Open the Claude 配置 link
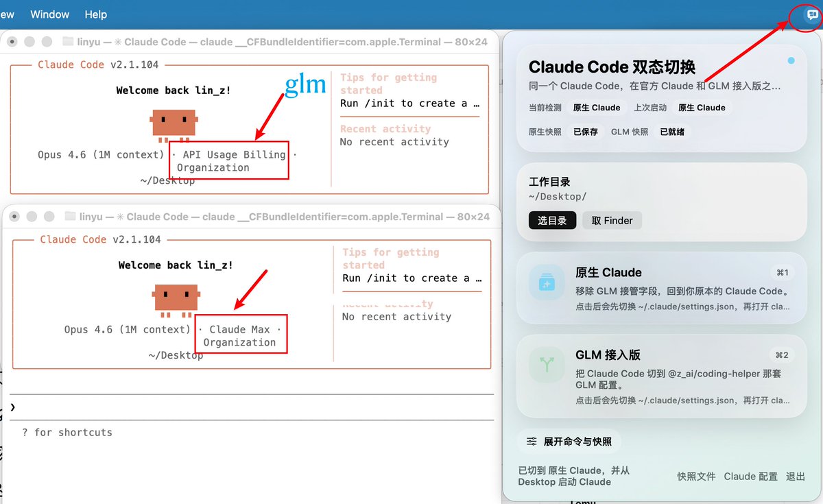Image resolution: width=823 pixels, height=504 pixels. tap(751, 476)
